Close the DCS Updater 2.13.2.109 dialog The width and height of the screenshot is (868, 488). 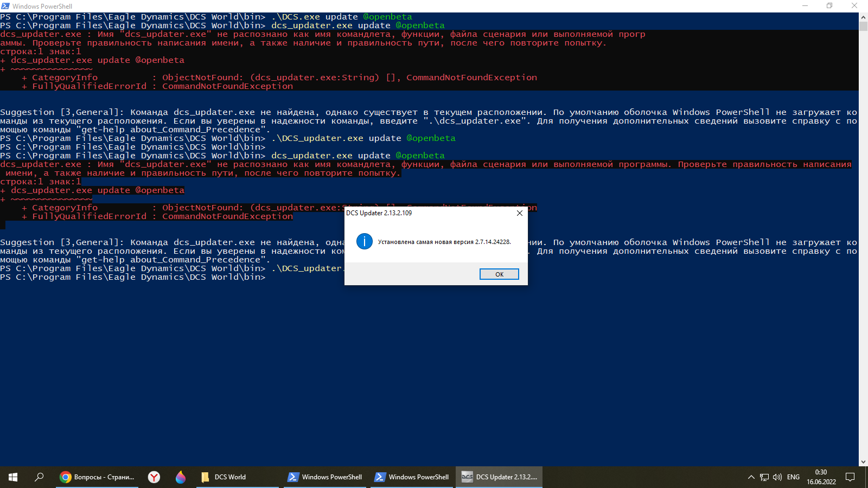pos(520,213)
